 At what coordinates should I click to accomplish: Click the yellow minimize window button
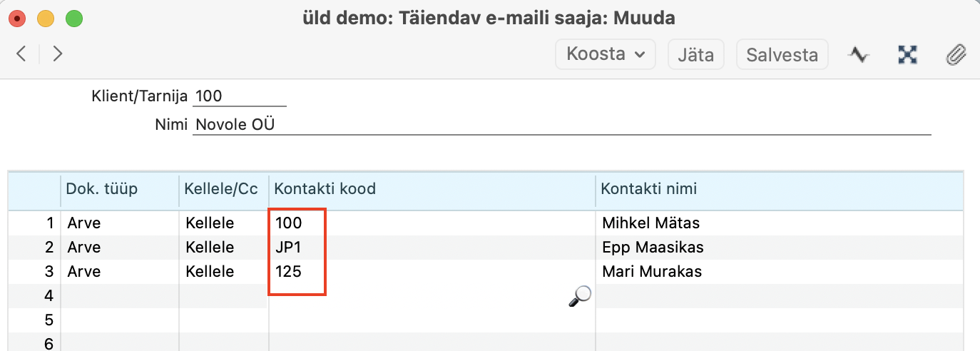tap(46, 18)
